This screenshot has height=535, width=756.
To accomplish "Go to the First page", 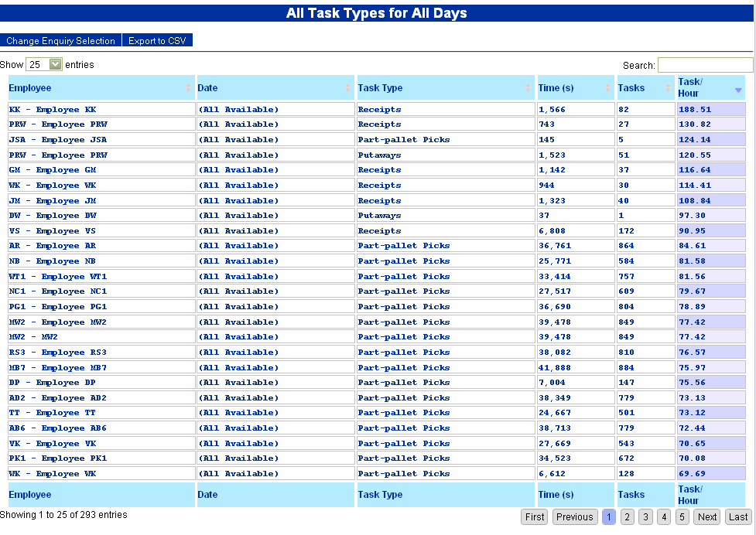I will click(x=534, y=516).
